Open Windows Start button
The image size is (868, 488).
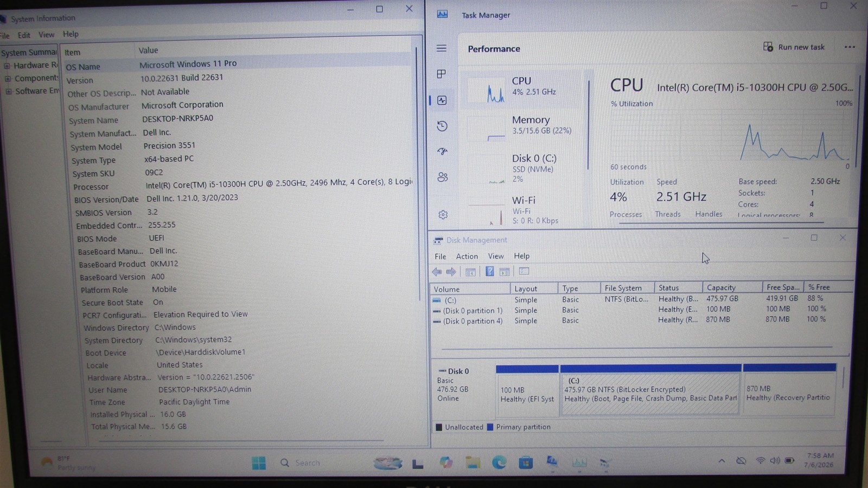click(x=259, y=463)
